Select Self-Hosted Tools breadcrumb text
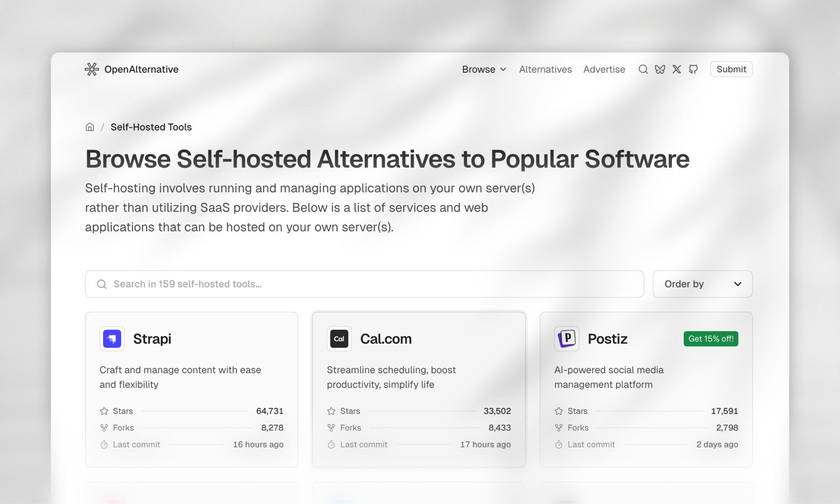The height and width of the screenshot is (504, 840). pyautogui.click(x=151, y=127)
